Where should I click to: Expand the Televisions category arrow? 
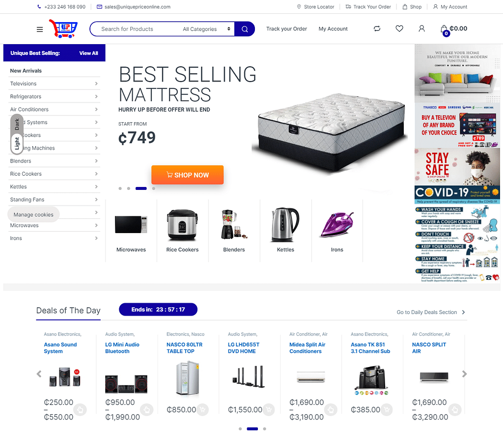pyautogui.click(x=96, y=83)
